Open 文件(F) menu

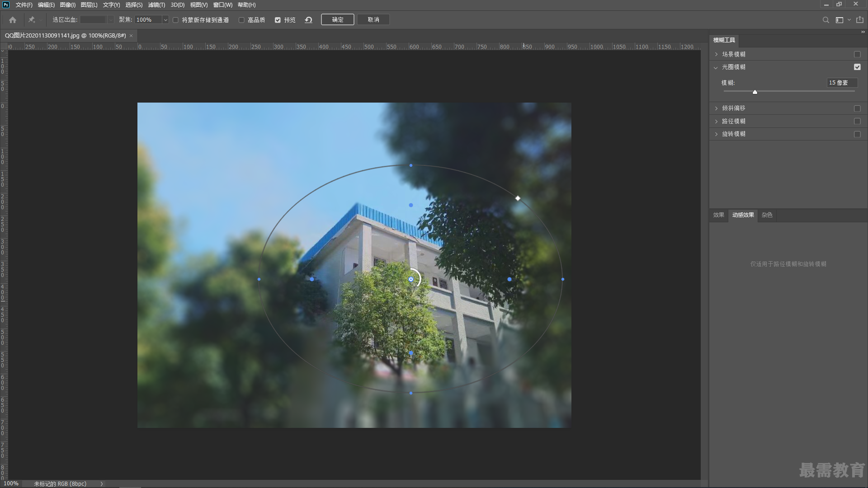click(x=24, y=5)
